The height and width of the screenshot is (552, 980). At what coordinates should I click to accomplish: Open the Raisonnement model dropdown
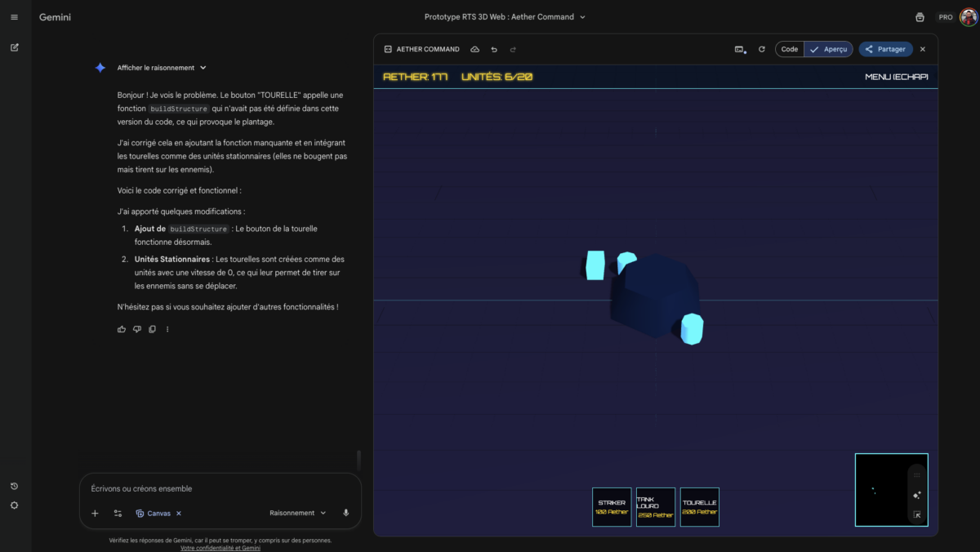click(297, 513)
